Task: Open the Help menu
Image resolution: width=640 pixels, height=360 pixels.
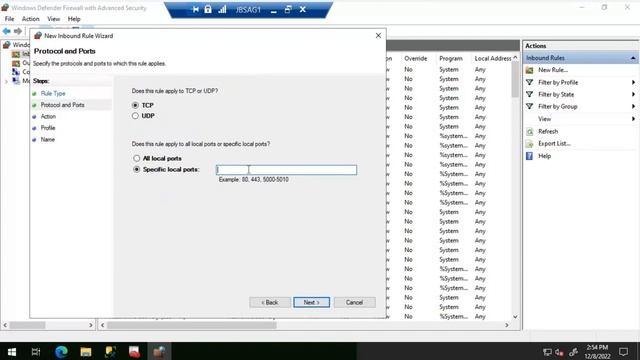Action: point(74,19)
